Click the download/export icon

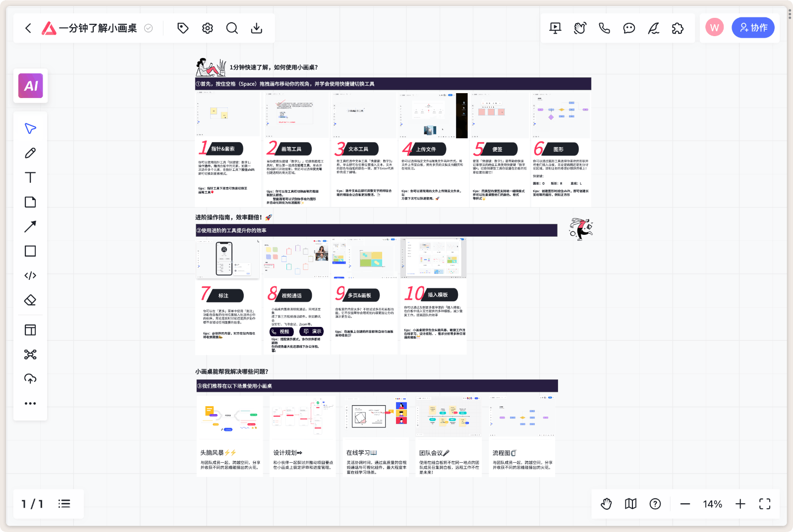257,28
